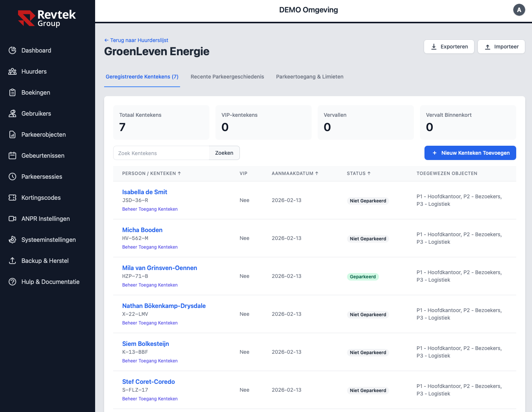Click the Gebruikers sidebar icon
The image size is (532, 412).
click(12, 113)
